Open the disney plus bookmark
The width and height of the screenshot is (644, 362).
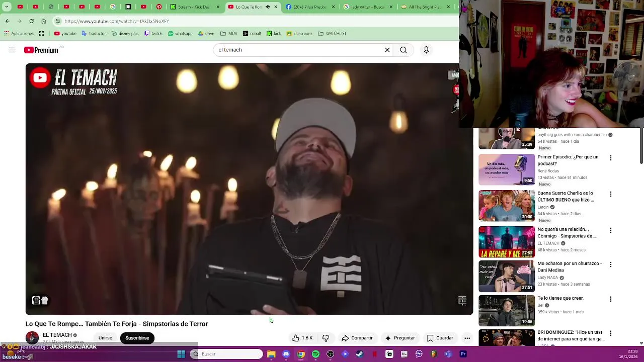125,34
